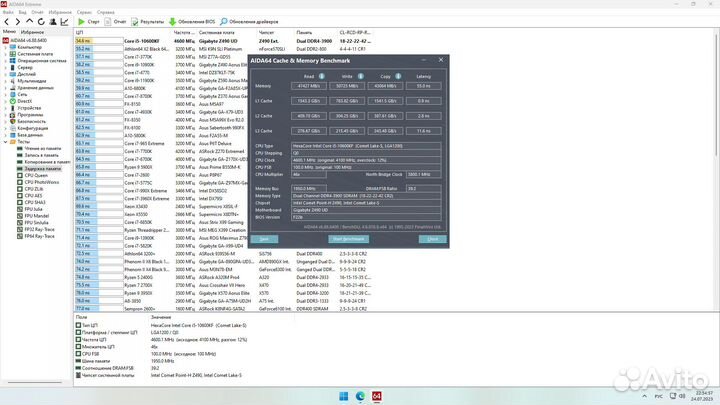Select the Чтение из памяти test
720x405 pixels.
(x=42, y=148)
